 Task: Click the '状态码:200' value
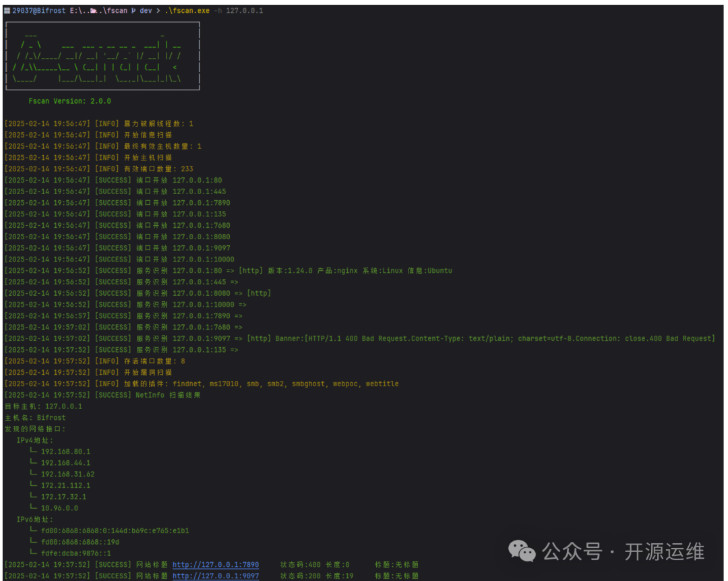pos(301,576)
